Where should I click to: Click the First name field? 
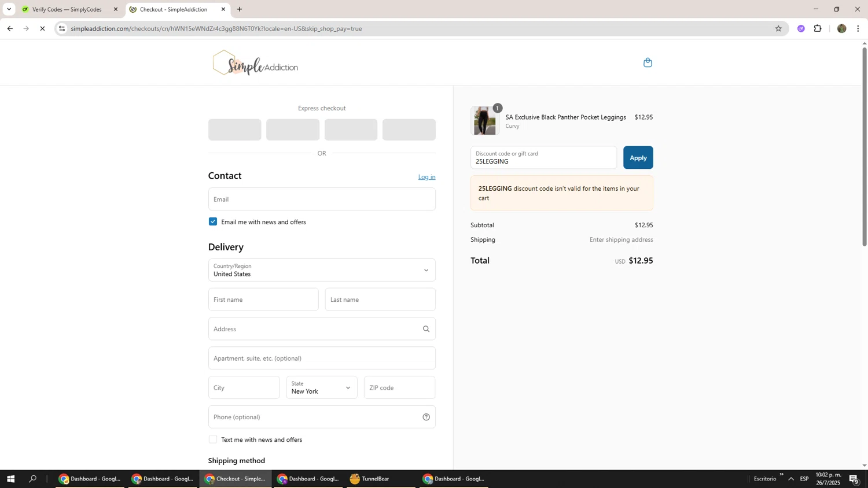coord(263,300)
